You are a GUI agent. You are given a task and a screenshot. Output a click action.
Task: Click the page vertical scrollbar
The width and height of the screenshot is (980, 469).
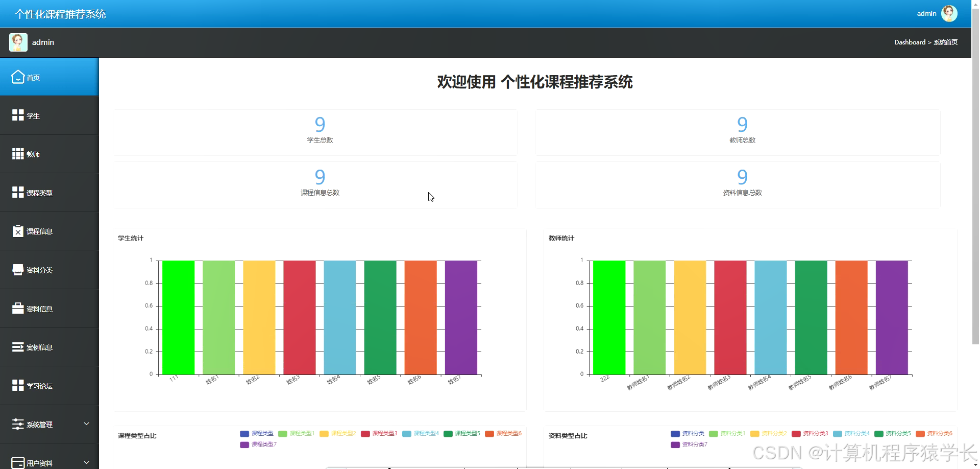coord(975,176)
